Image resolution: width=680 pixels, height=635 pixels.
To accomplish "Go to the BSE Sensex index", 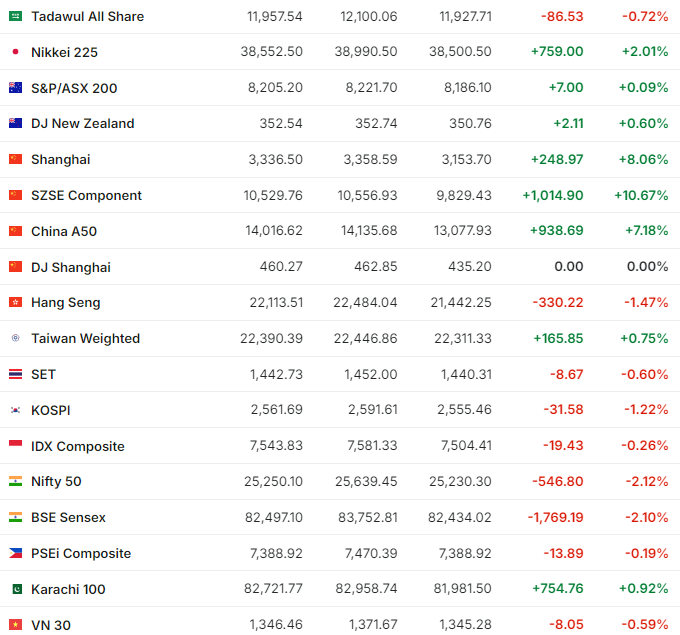I will coord(68,518).
